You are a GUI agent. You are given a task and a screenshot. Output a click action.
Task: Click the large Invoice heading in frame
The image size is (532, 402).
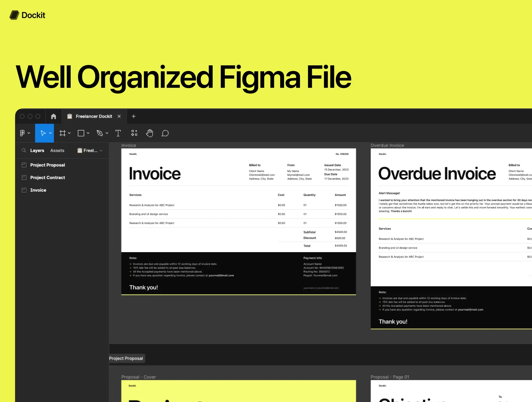coord(155,174)
